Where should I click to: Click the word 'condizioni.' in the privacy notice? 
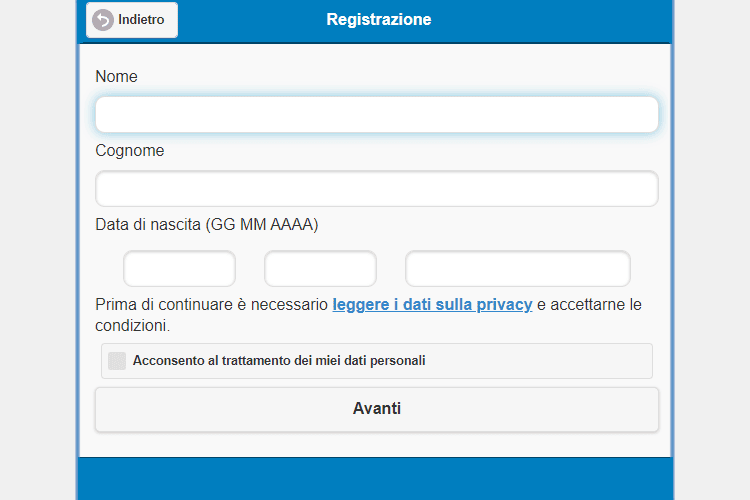(132, 326)
